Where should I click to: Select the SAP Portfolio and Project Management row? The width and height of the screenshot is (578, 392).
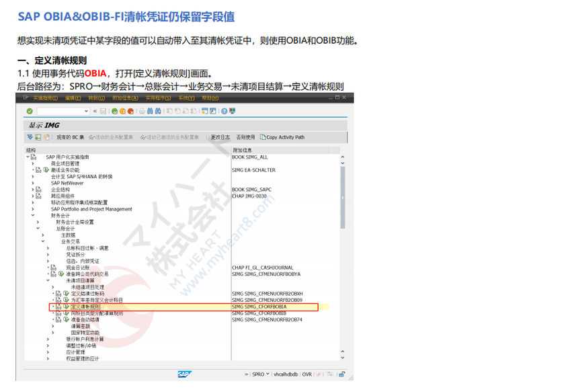(x=91, y=209)
